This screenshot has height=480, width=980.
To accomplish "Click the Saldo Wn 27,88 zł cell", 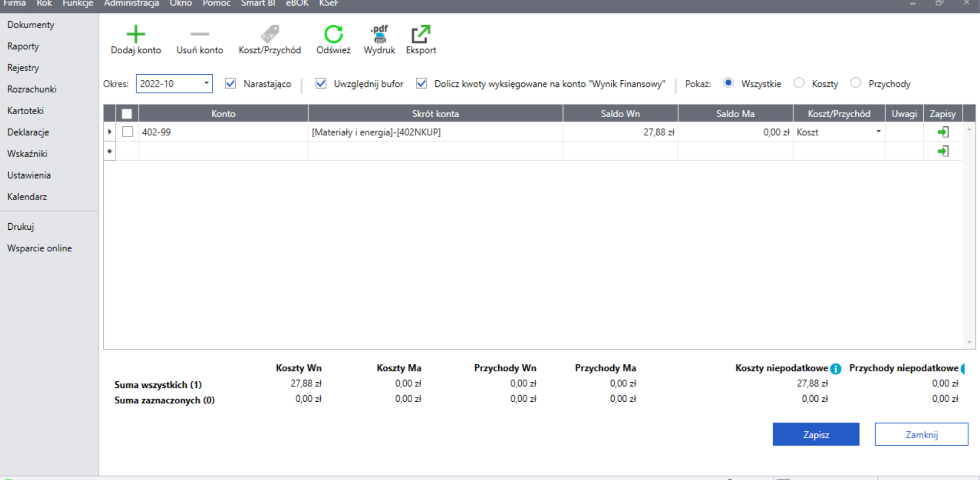I will pos(620,132).
